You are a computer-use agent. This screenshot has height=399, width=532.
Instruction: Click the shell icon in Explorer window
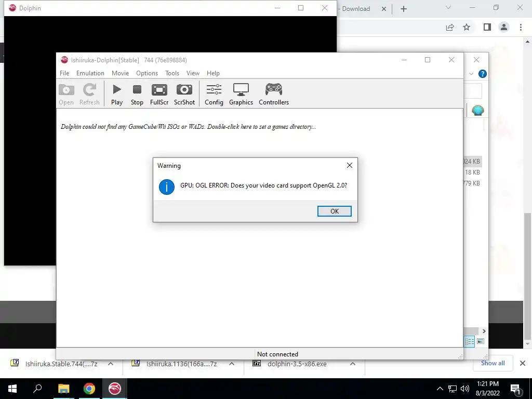(478, 110)
